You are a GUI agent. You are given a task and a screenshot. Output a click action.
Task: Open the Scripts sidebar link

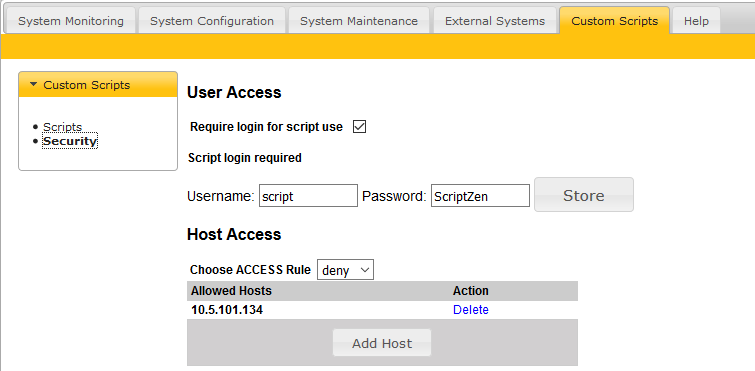click(63, 127)
